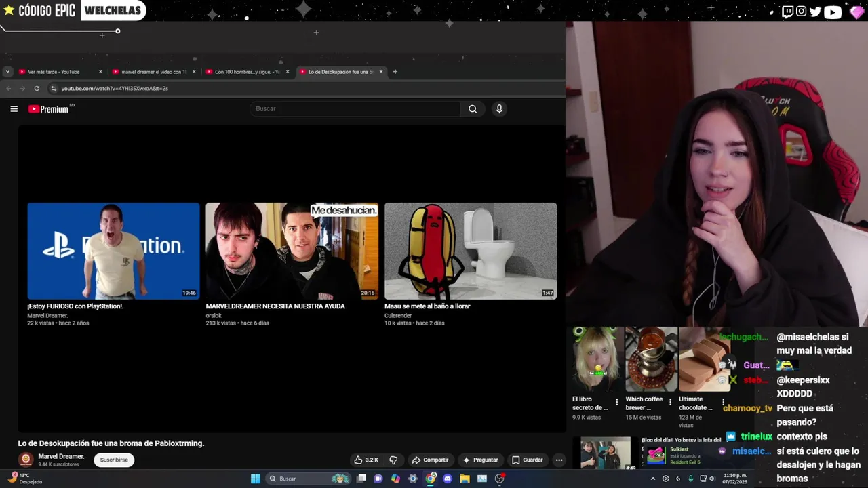This screenshot has width=868, height=488.
Task: Click the Preguntar button
Action: coord(480,460)
